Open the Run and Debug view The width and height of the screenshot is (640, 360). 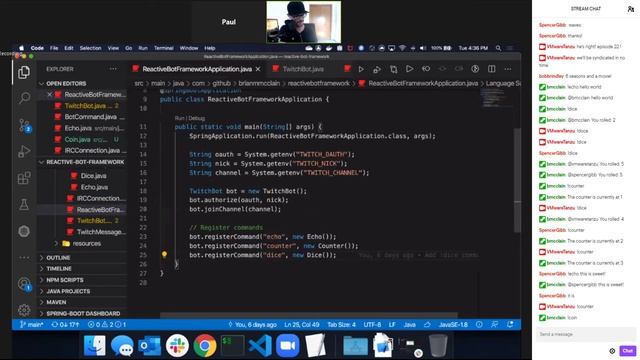(x=24, y=151)
